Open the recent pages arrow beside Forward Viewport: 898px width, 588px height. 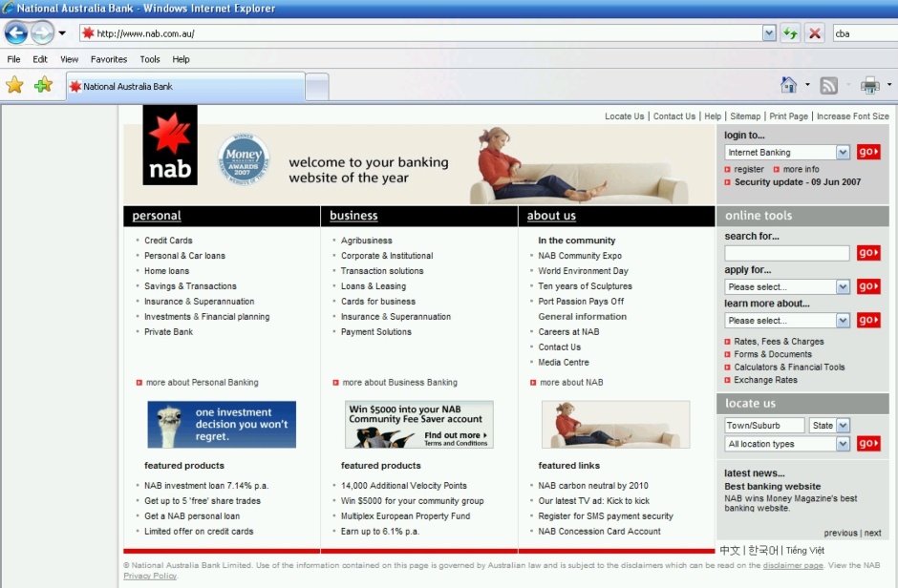pyautogui.click(x=62, y=33)
